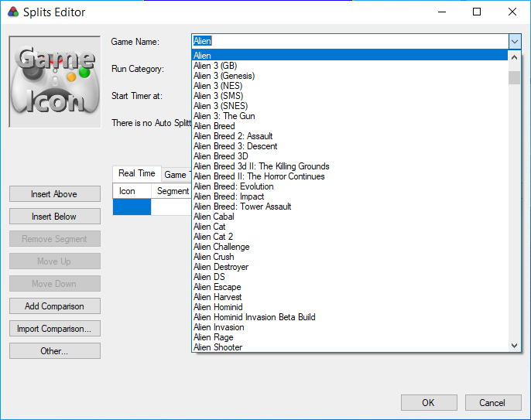Switch to the Real Time tab

pos(137,173)
